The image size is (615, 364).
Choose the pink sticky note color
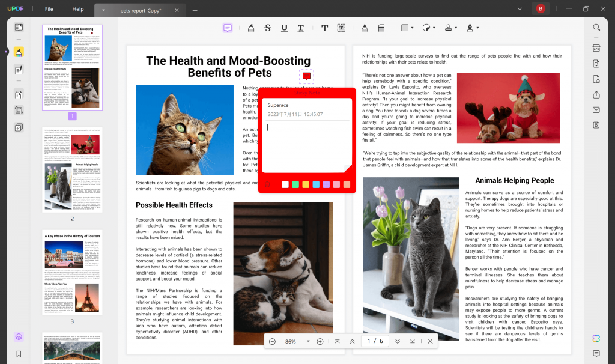pyautogui.click(x=336, y=184)
